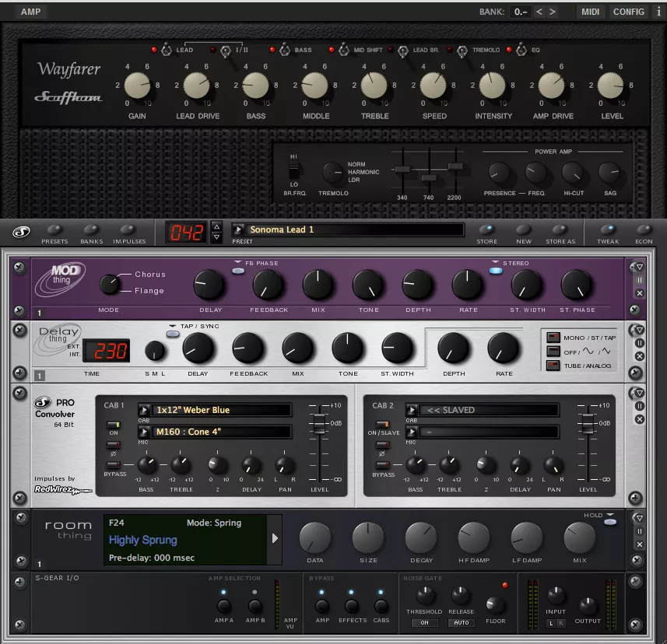This screenshot has width=667, height=644.
Task: Click the BANK number field 0.-
Action: (x=521, y=12)
